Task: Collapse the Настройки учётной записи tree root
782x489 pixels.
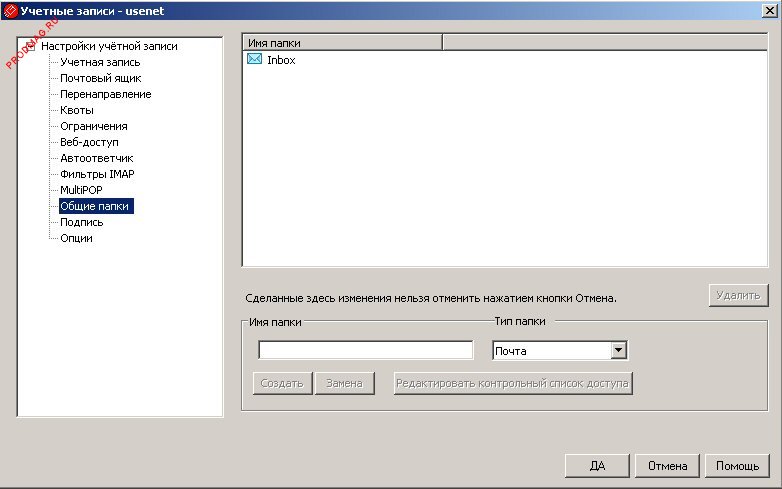Action: pos(29,46)
